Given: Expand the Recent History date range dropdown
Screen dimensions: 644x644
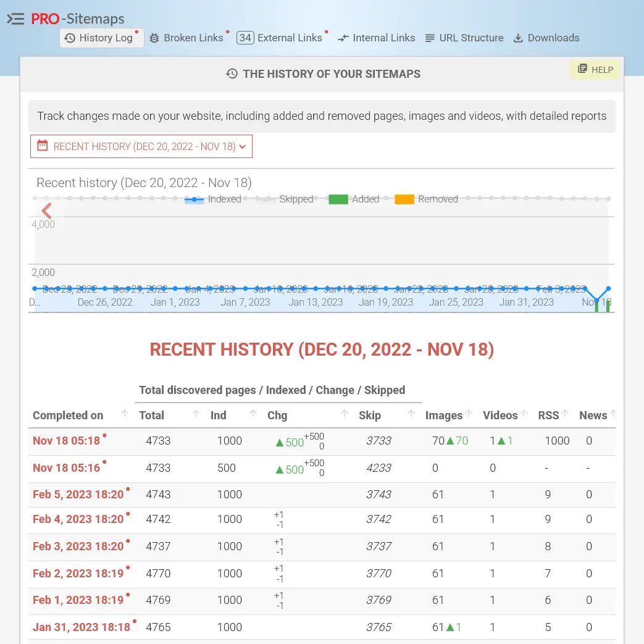Looking at the screenshot, I should [141, 146].
